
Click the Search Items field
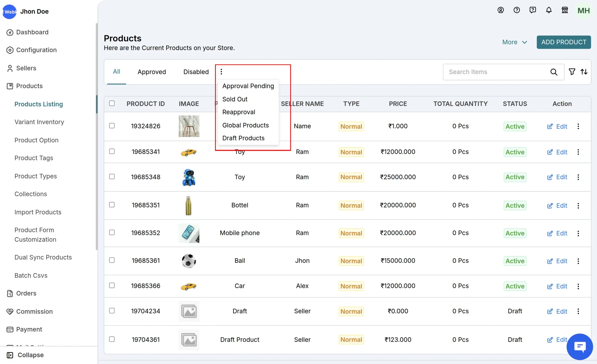pos(494,72)
